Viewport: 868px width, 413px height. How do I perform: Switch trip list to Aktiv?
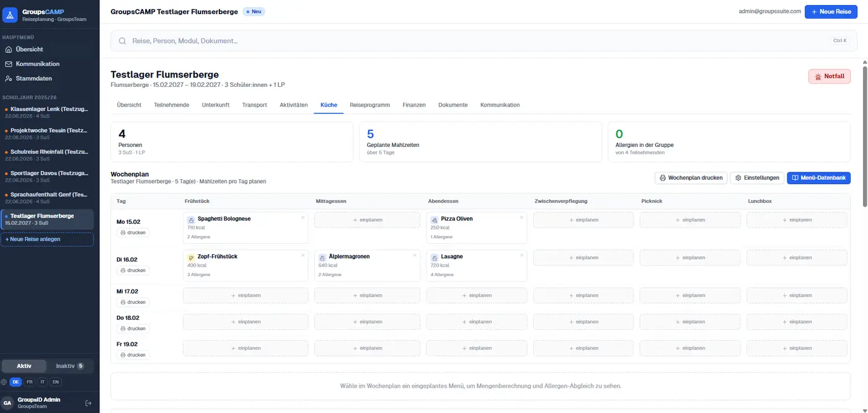pyautogui.click(x=24, y=366)
